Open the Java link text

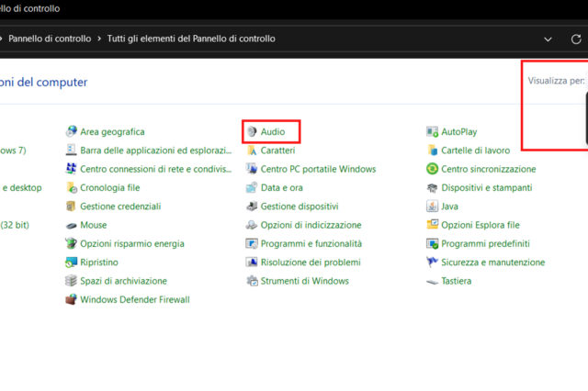[x=449, y=207]
